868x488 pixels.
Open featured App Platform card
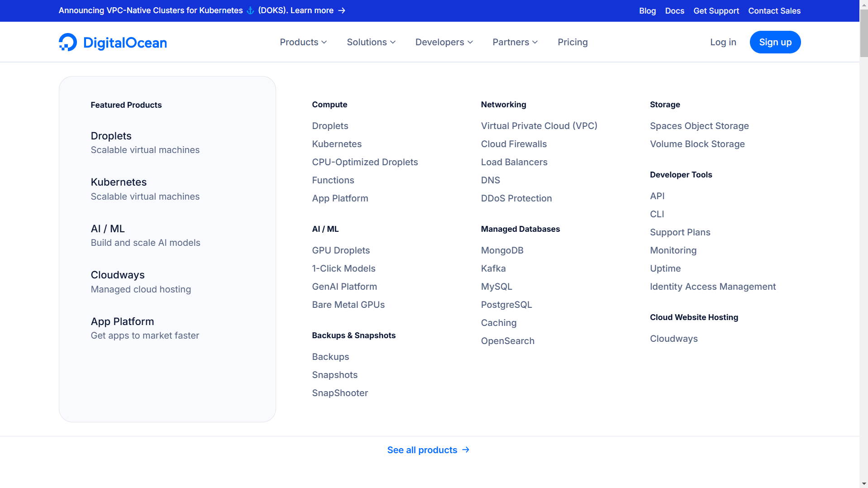[x=145, y=328]
